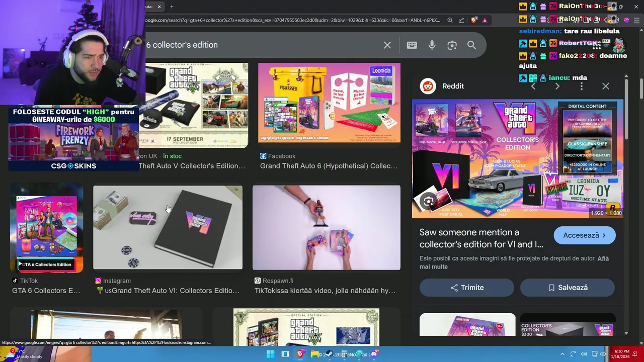Click 'Theft Auto V Collector's Edition...' result title

click(192, 166)
